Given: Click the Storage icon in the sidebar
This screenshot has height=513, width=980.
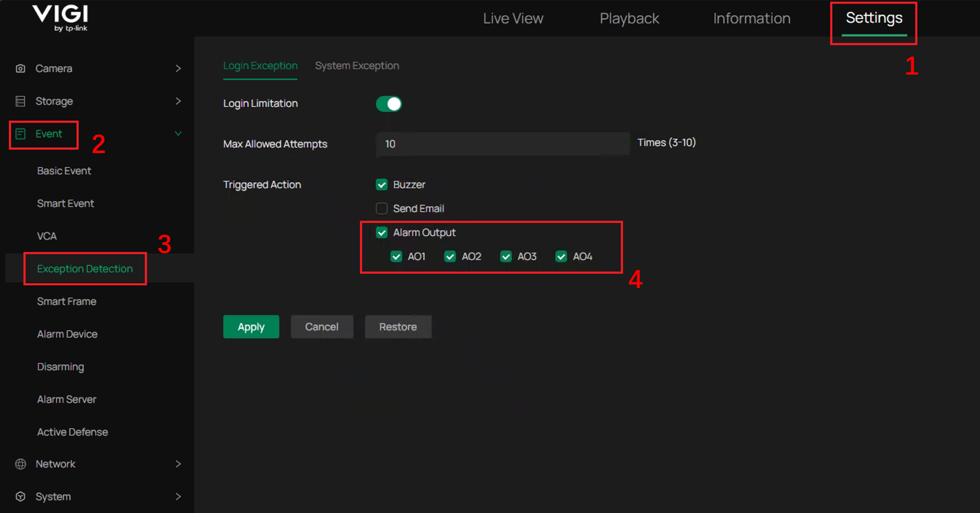Looking at the screenshot, I should click(x=20, y=101).
